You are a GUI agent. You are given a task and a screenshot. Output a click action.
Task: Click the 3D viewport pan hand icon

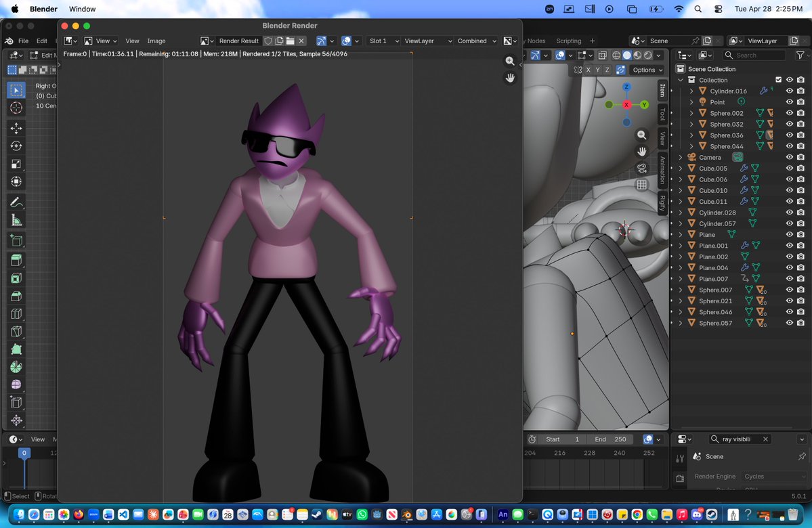641,152
